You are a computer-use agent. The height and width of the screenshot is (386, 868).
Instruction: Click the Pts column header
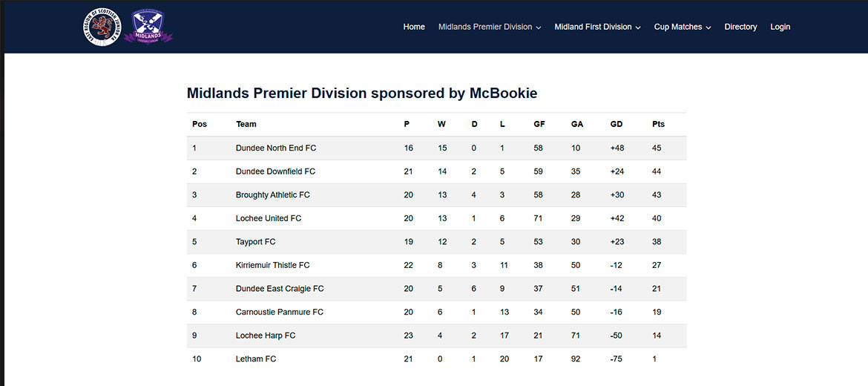tap(658, 124)
